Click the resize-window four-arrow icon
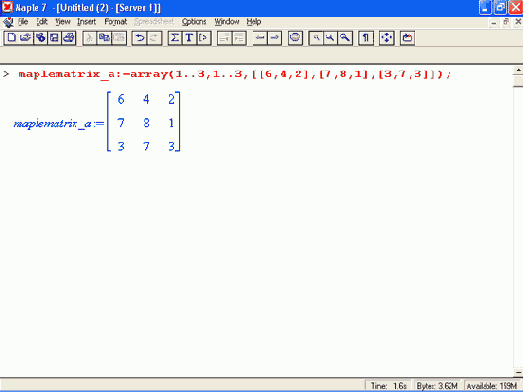 (x=387, y=38)
